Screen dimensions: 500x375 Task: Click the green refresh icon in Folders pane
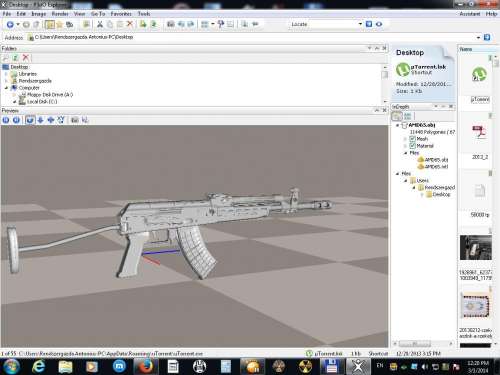pyautogui.click(x=15, y=58)
